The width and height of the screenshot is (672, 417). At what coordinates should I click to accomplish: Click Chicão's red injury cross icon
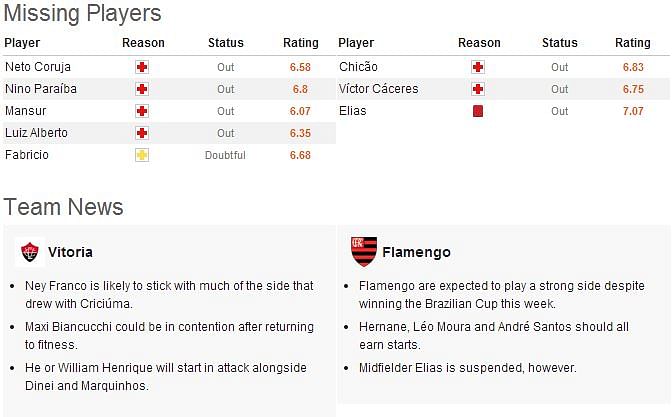pyautogui.click(x=478, y=67)
